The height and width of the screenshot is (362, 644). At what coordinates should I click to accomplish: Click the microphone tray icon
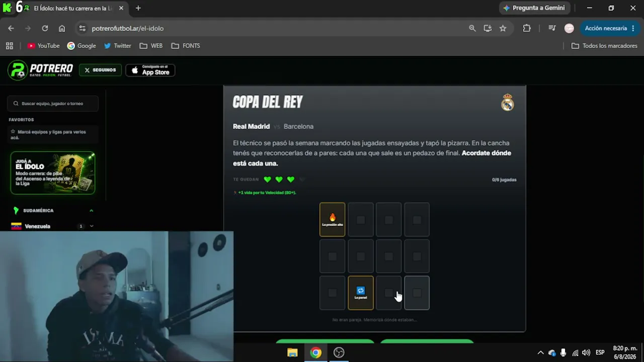[x=563, y=352]
